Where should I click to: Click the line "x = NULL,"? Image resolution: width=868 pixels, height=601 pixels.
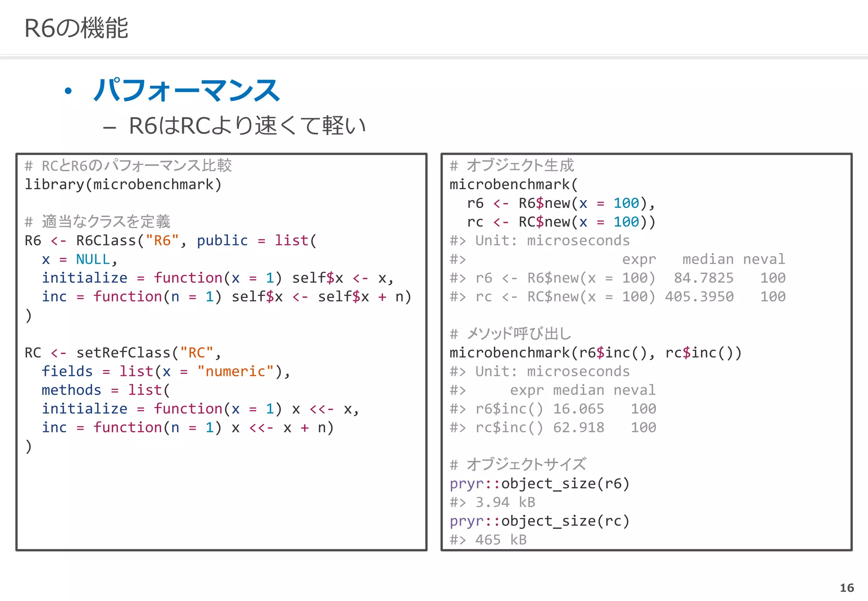80,259
